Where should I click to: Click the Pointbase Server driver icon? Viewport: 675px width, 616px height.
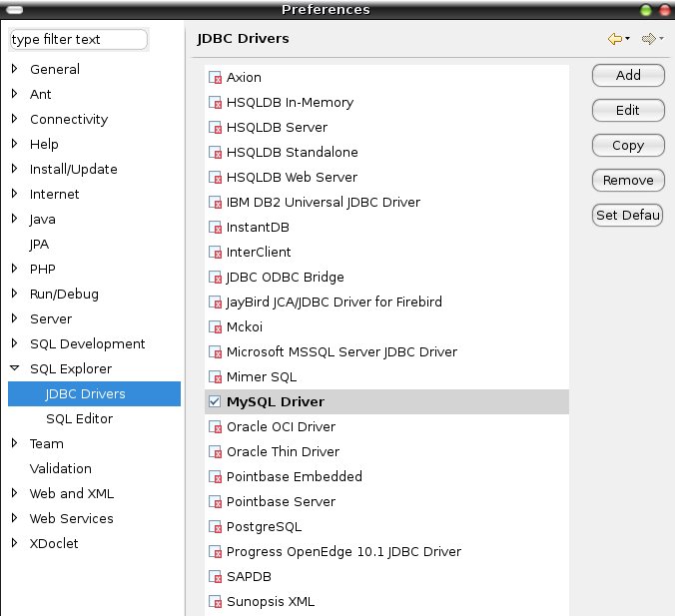(x=215, y=502)
